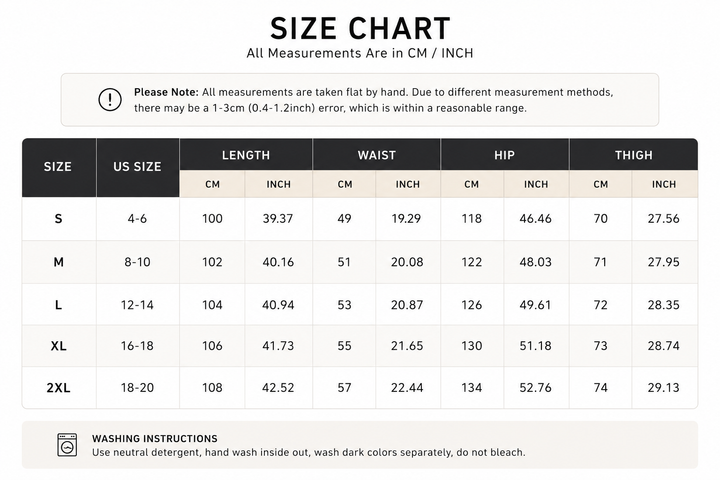Viewport: 720px width, 480px height.
Task: Select the size XL row label
Action: tap(58, 346)
